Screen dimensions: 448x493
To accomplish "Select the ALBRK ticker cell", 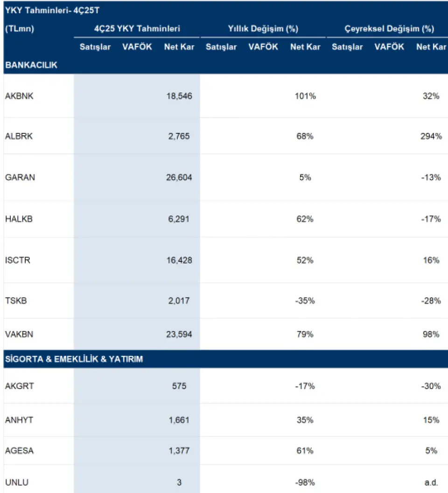I will pyautogui.click(x=19, y=137).
